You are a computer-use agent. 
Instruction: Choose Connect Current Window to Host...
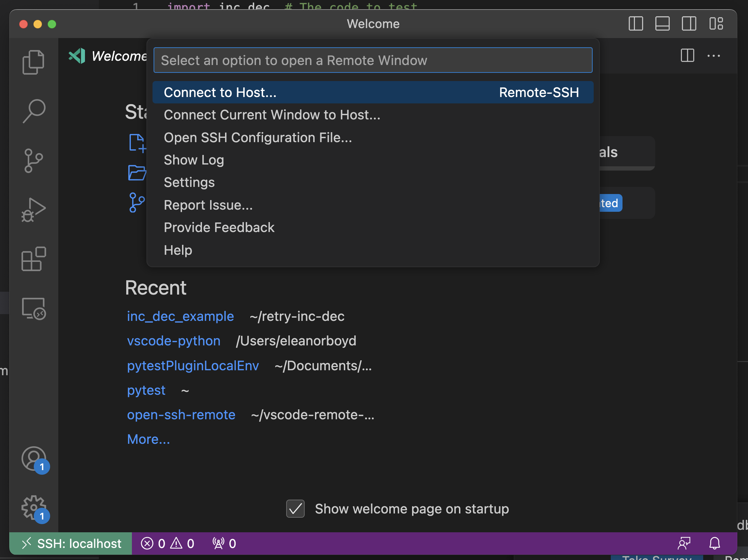pos(373,115)
